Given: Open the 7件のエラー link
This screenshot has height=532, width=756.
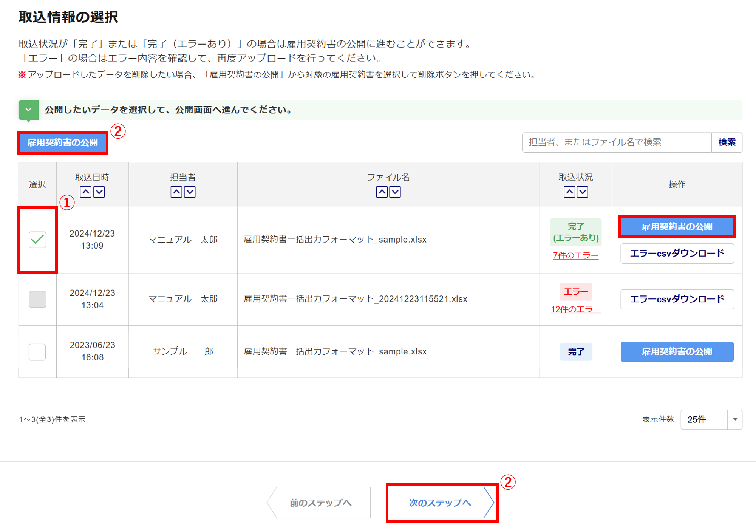Looking at the screenshot, I should (x=575, y=255).
